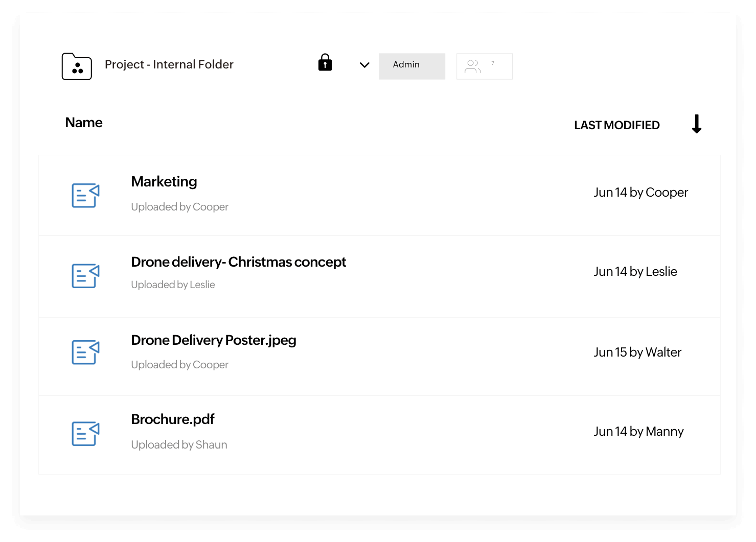The image size is (756, 542).
Task: Open the Project - Internal Folder icon
Action: click(77, 66)
